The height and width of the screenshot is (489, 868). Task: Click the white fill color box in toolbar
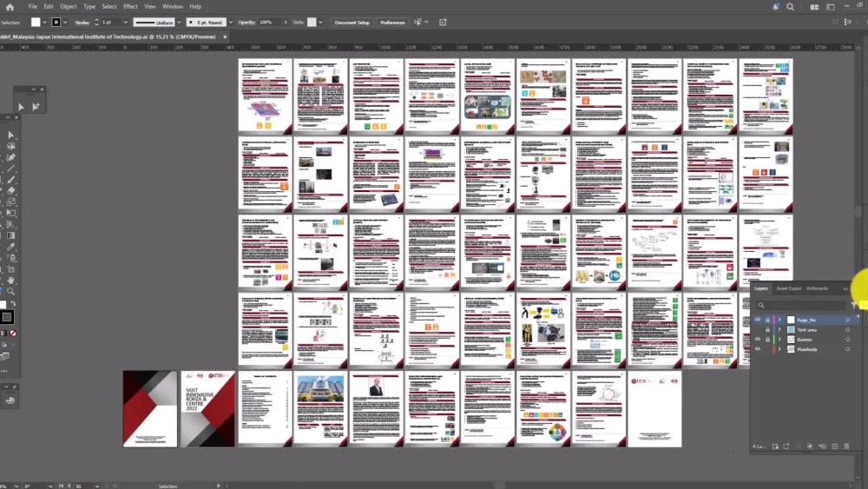coord(3,306)
